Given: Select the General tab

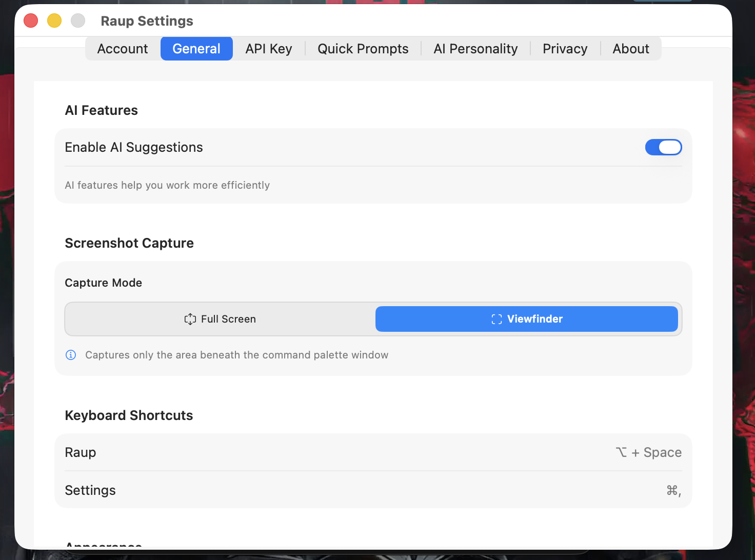Looking at the screenshot, I should pyautogui.click(x=196, y=49).
